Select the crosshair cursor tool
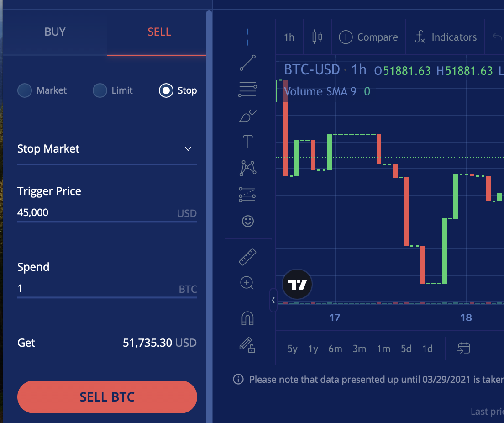This screenshot has height=423, width=504. coord(247,37)
